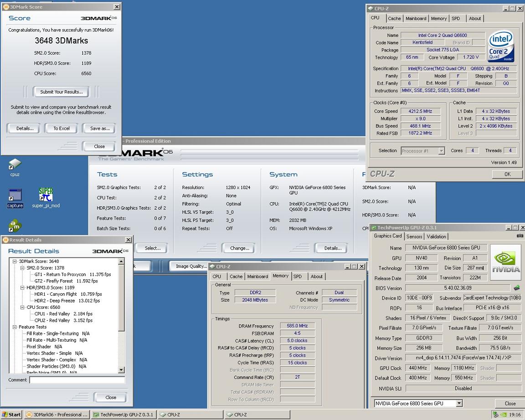Image resolution: width=525 pixels, height=420 pixels.
Task: Open the GeForce 6800 Series GPU dropdown in GPU-Z
Action: click(x=459, y=403)
